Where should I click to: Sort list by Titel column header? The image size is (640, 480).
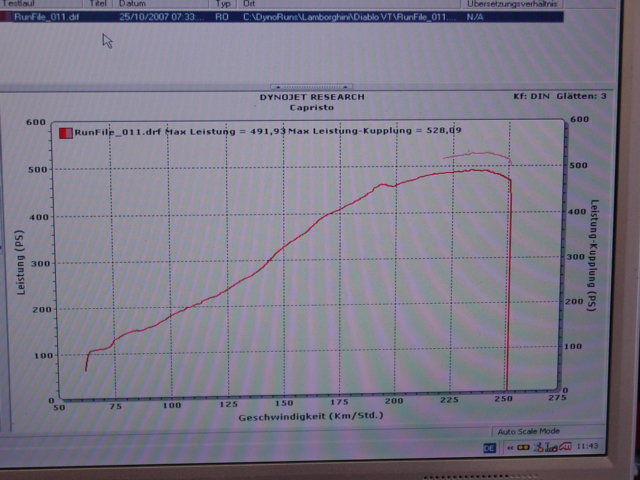[98, 5]
